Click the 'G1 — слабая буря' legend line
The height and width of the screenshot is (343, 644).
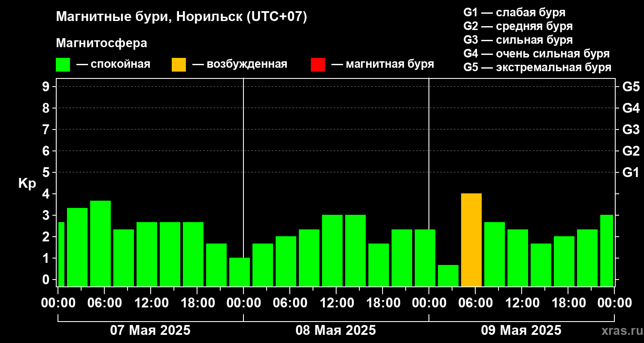tap(514, 12)
